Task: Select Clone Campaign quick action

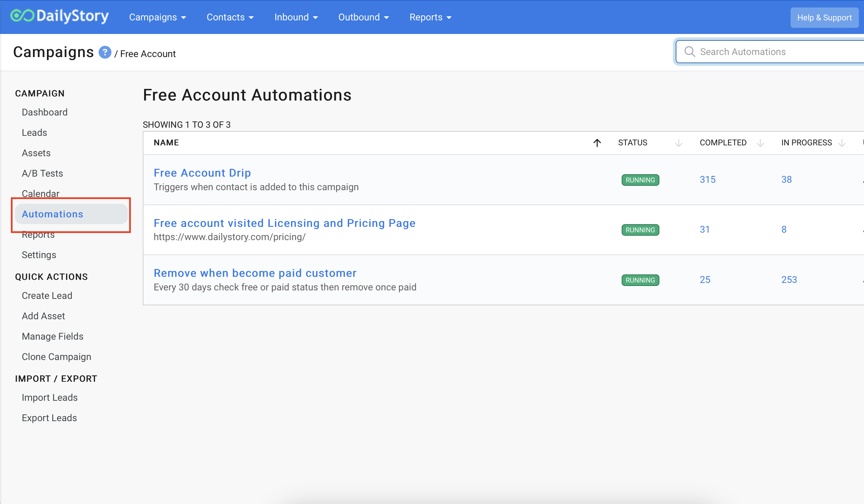Action: click(x=56, y=357)
